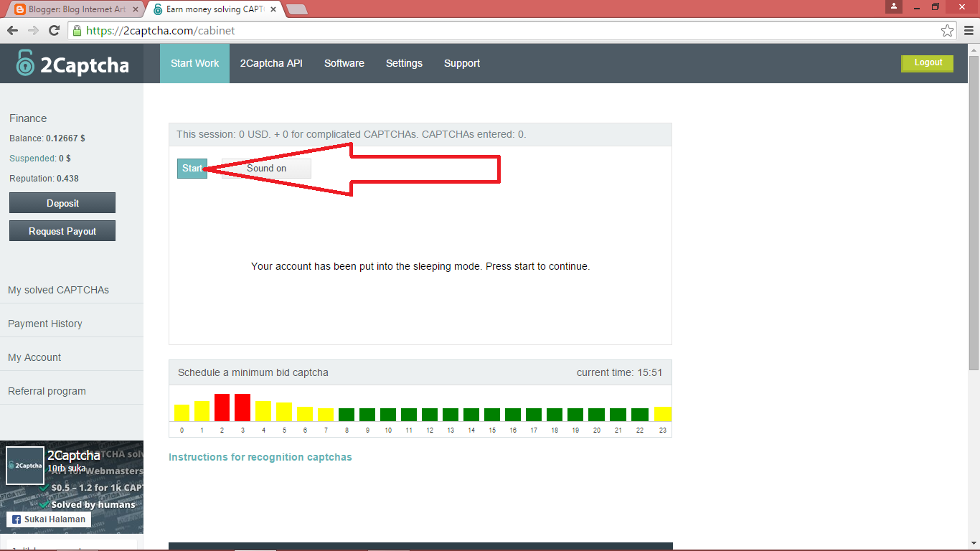Click the Facebook Sukai Halaman button
The width and height of the screenshot is (980, 551).
click(x=49, y=519)
